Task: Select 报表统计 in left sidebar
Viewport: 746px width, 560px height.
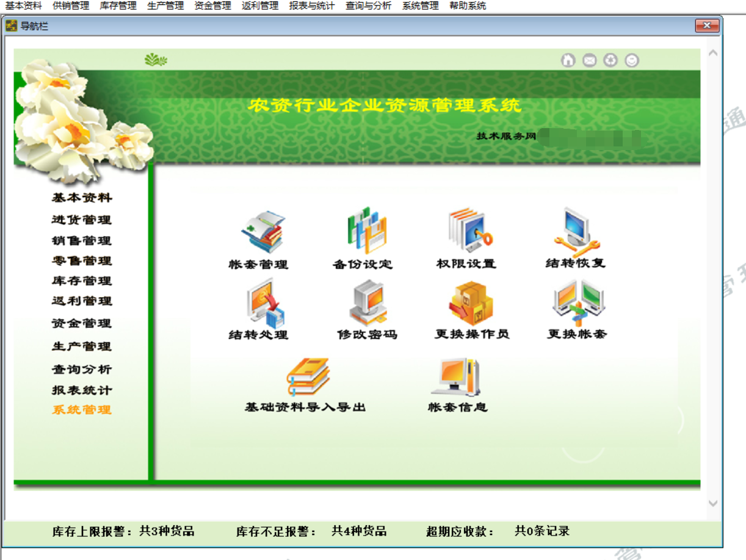Action: pos(82,390)
